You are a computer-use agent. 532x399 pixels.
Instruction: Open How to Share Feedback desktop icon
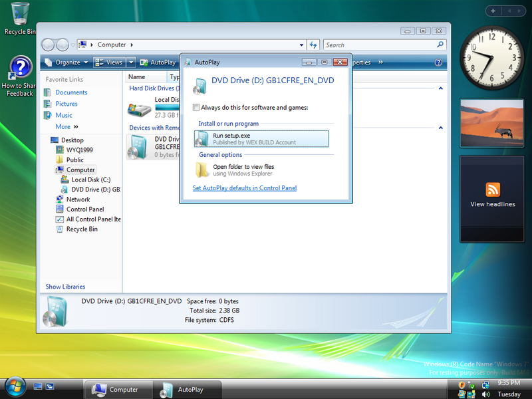tap(21, 68)
